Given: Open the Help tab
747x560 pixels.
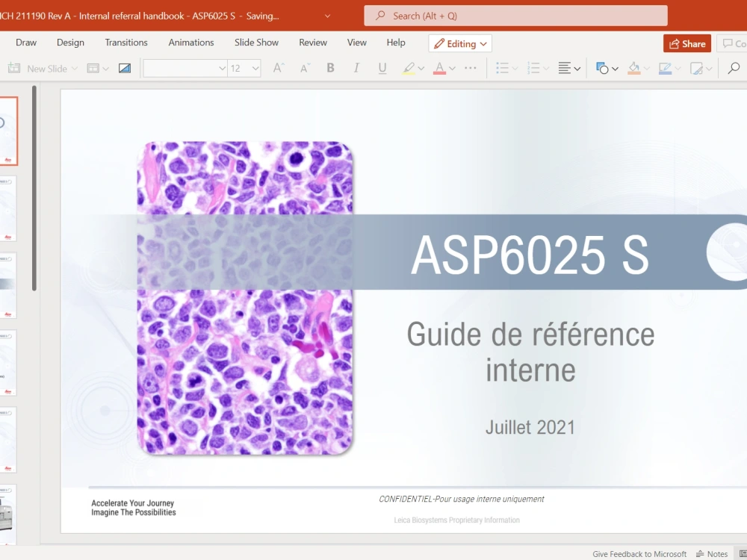Looking at the screenshot, I should pyautogui.click(x=396, y=43).
